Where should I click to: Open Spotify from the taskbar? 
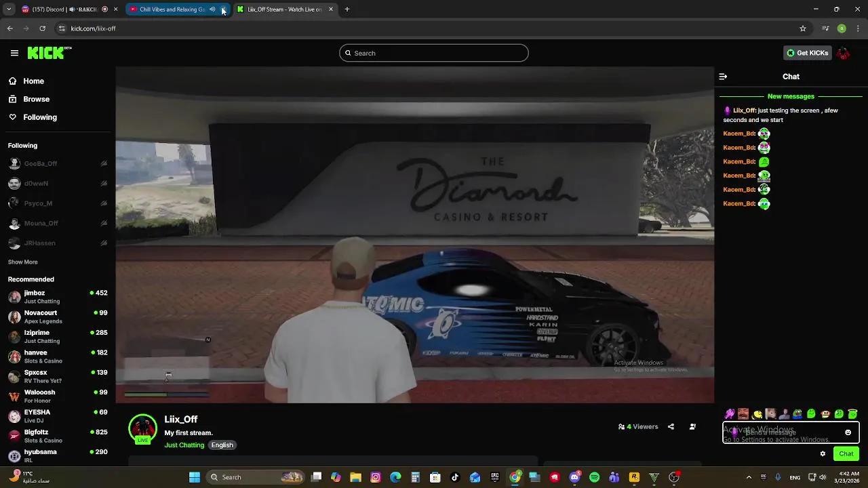[x=594, y=477]
